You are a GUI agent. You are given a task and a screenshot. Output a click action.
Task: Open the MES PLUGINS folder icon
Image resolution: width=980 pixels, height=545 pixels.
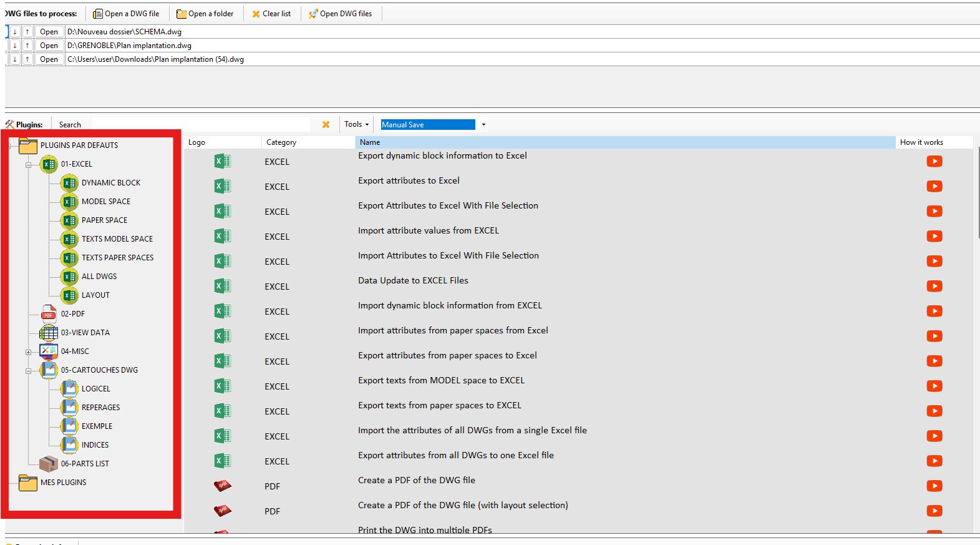[28, 482]
